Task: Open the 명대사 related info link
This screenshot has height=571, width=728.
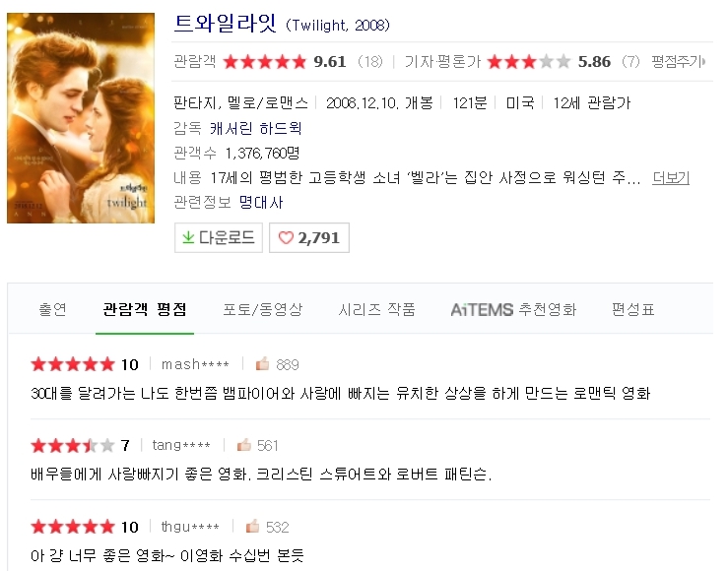Action: (x=261, y=203)
